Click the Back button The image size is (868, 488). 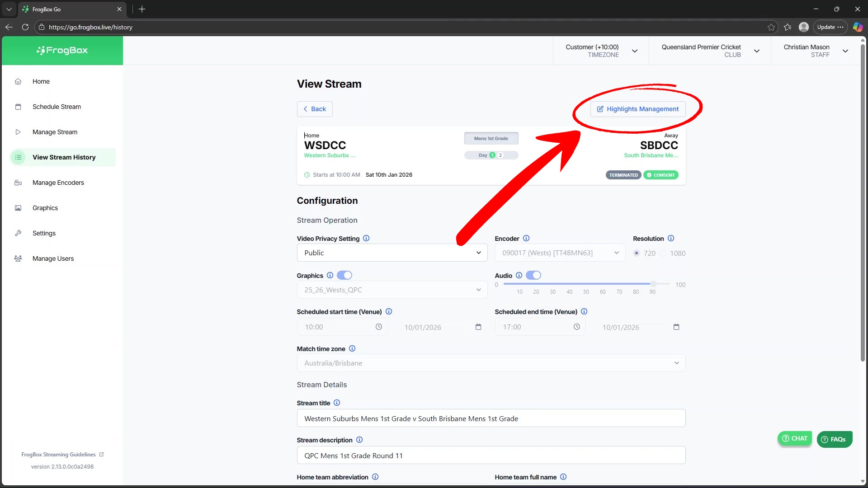[x=315, y=109]
